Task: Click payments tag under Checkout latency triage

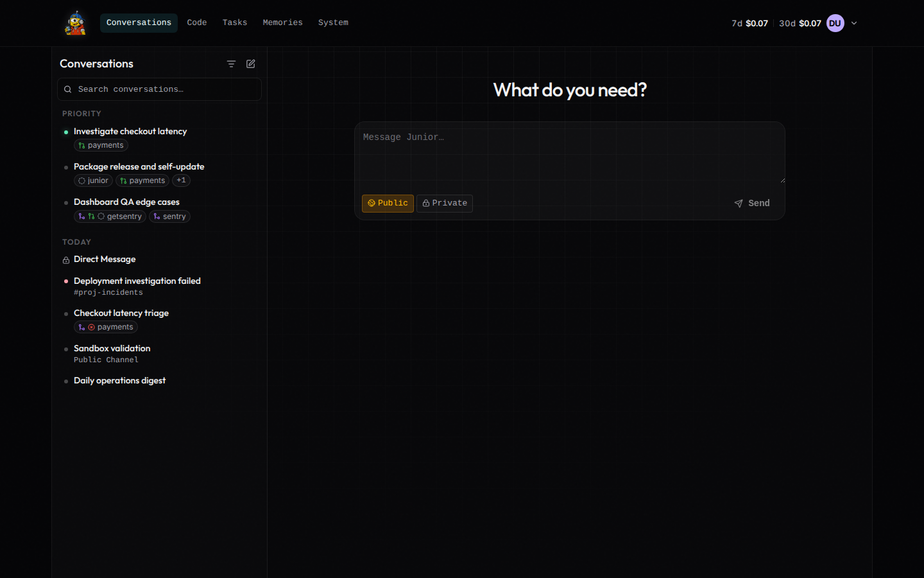Action: coord(106,328)
